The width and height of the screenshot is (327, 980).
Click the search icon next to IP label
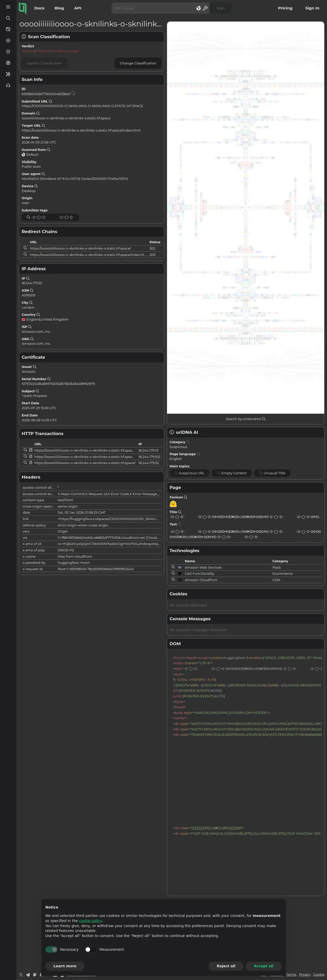coord(28,279)
